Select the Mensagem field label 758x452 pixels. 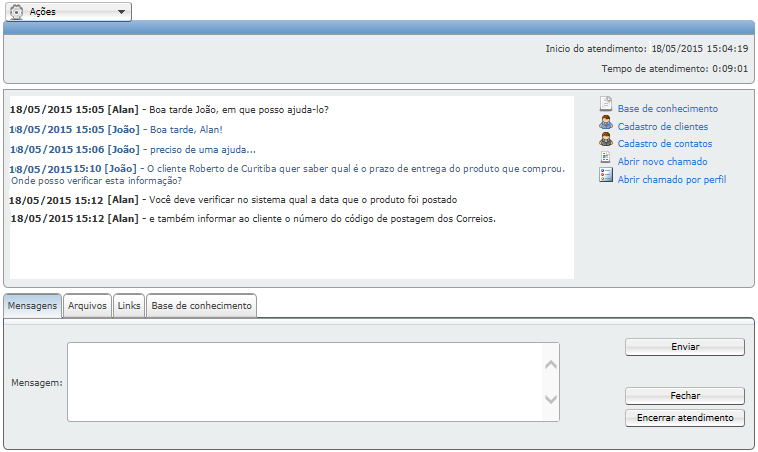37,382
